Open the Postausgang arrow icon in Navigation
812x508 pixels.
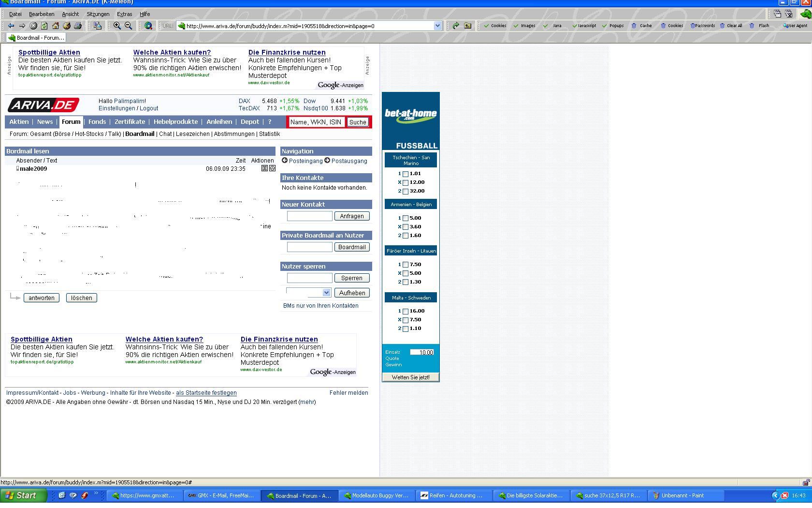(x=327, y=161)
